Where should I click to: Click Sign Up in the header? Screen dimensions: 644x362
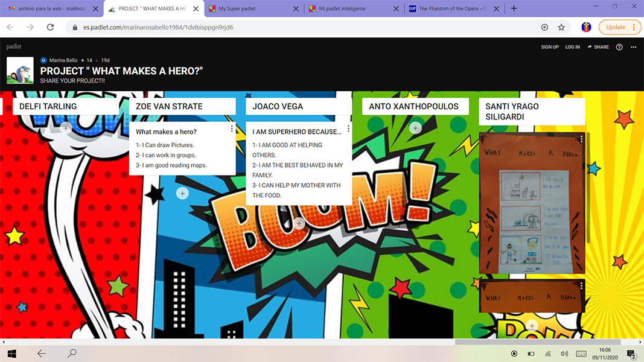point(550,47)
